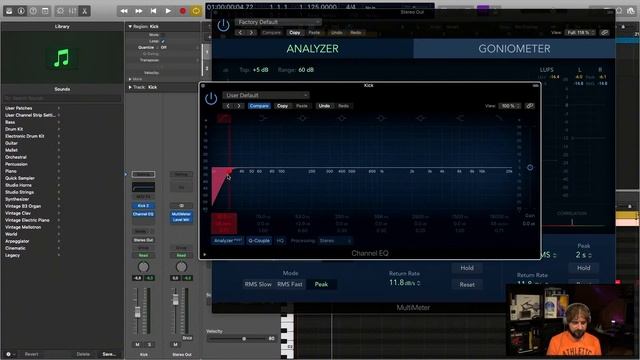Toggle Compare in Channel EQ
This screenshot has width=640, height=360.
pyautogui.click(x=259, y=106)
